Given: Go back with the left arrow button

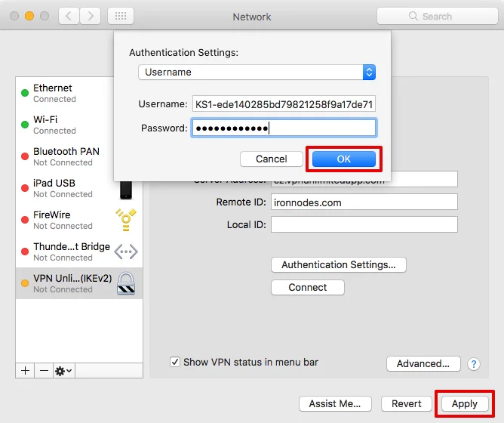Looking at the screenshot, I should tap(68, 16).
